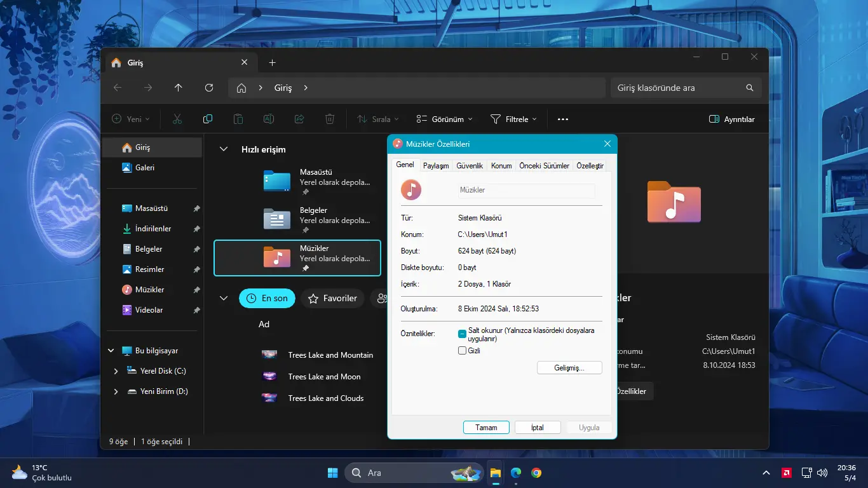Screen dimensions: 868x488
Task: Toggle the Ayrıntılar details pane
Action: click(x=732, y=119)
